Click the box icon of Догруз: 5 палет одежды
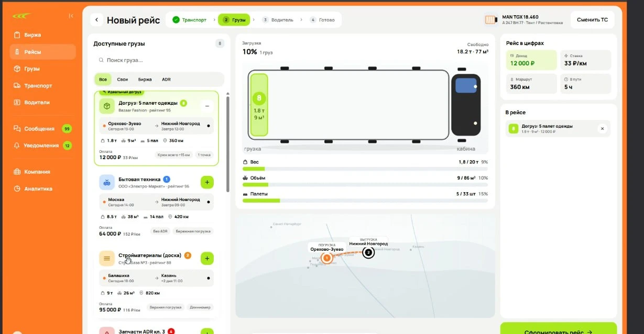The height and width of the screenshot is (334, 644). pos(107,106)
